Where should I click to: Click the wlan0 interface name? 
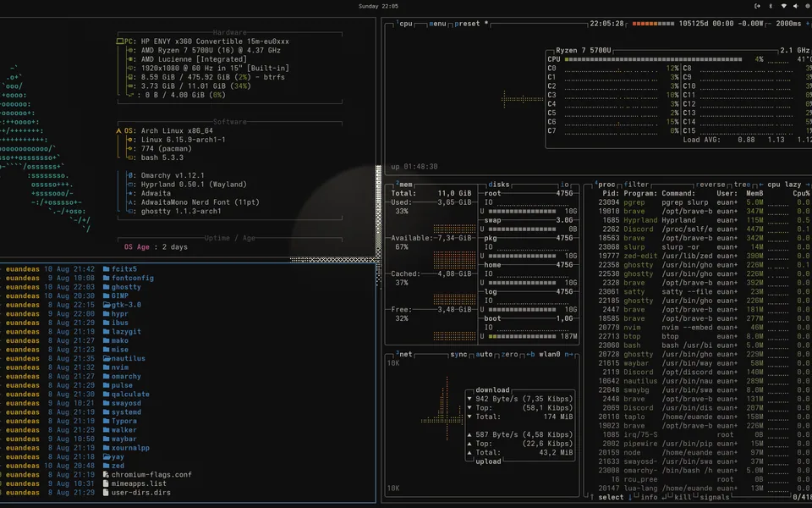(549, 354)
